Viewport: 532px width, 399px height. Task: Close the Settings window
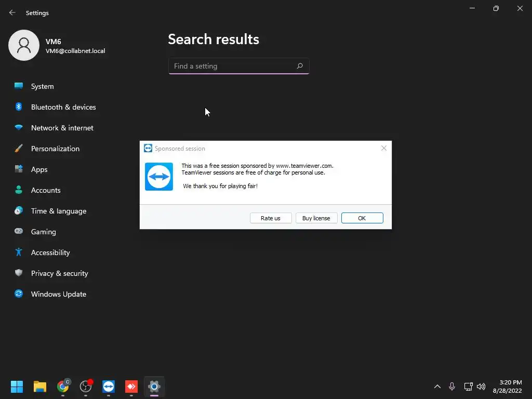click(520, 8)
